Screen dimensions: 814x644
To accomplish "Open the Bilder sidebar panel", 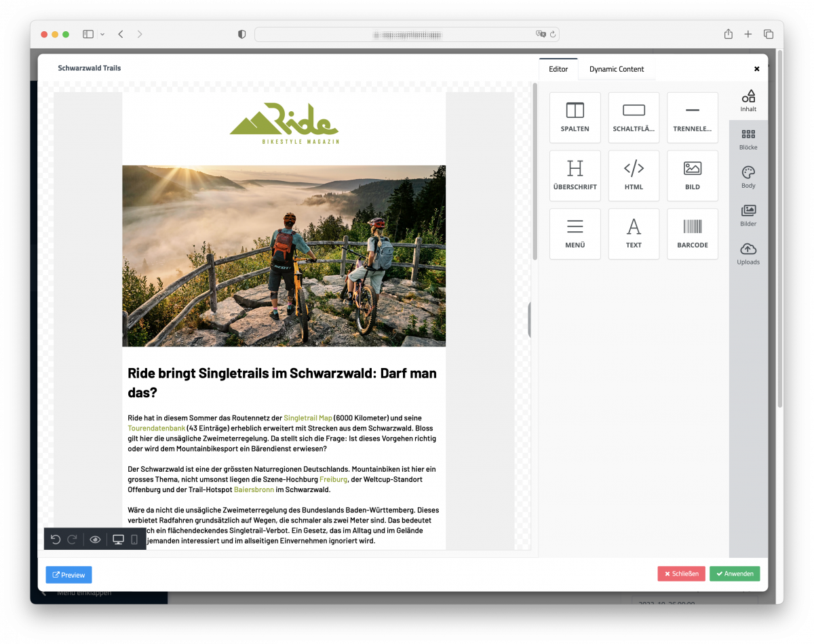I will coord(748,216).
